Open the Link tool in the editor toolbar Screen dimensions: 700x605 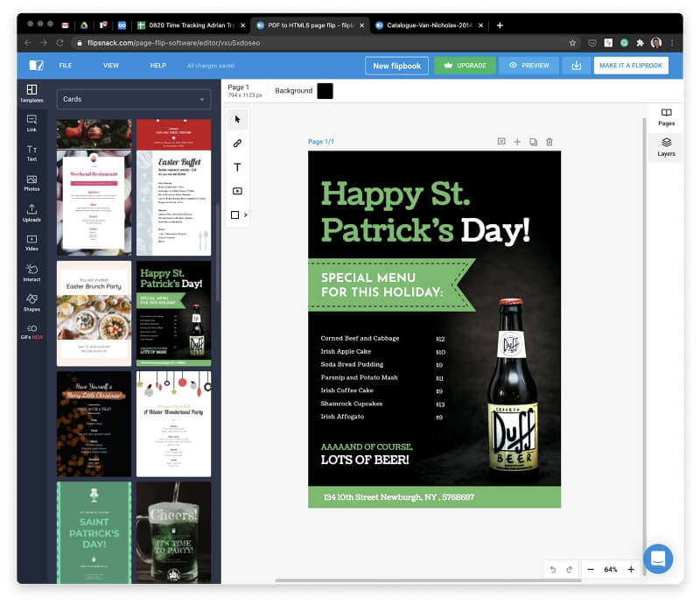click(237, 143)
